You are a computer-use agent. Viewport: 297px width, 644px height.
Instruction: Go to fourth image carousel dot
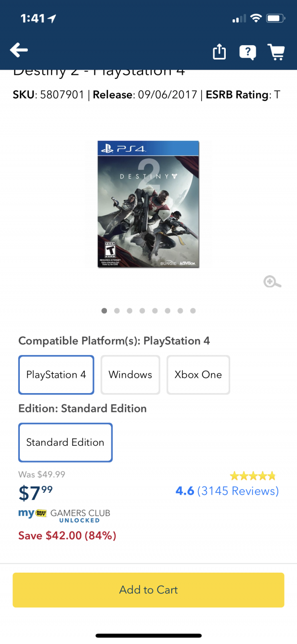(x=142, y=311)
